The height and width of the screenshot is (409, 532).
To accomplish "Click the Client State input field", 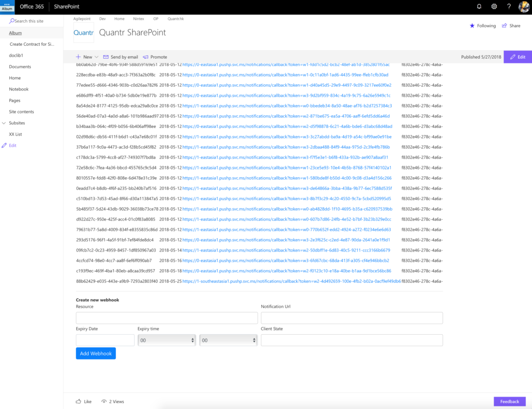I will click(352, 340).
